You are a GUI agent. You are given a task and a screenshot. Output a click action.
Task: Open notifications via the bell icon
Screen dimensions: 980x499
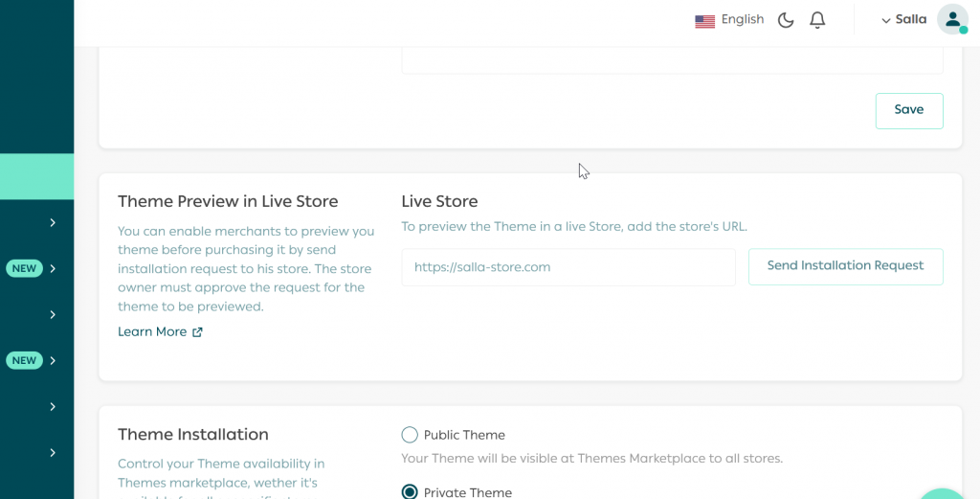[x=817, y=20]
